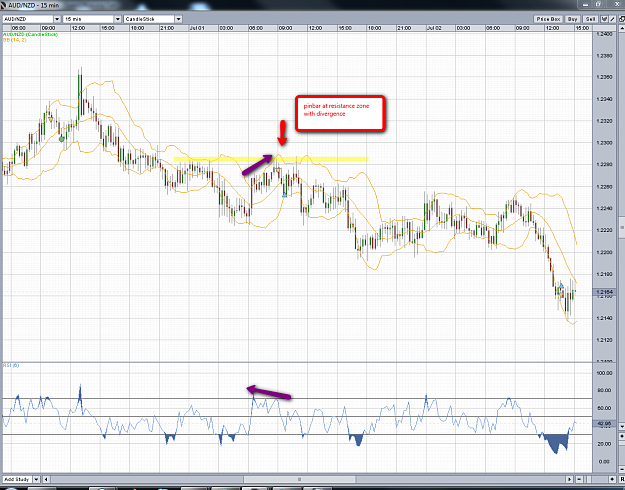Click the 1.2300 price axis label

click(x=604, y=143)
